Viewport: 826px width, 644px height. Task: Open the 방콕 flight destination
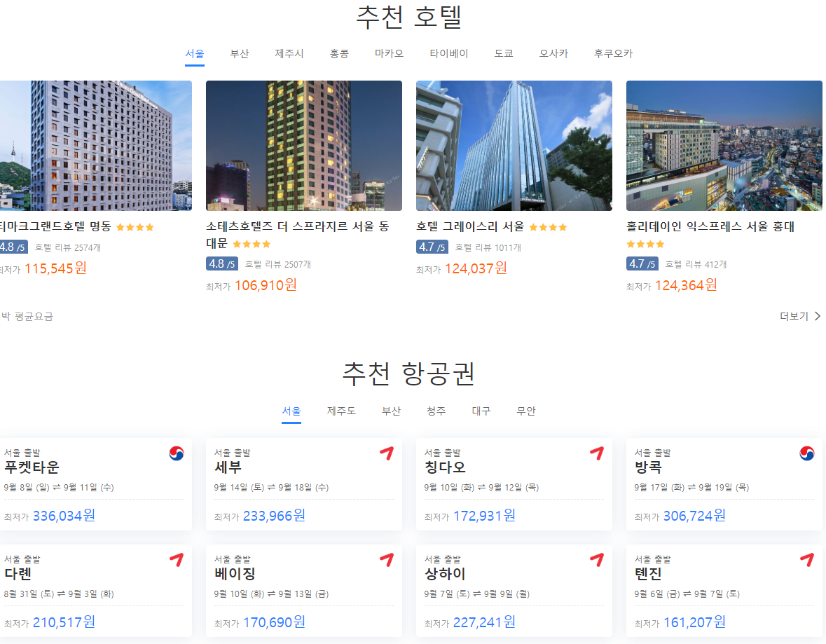pyautogui.click(x=648, y=467)
